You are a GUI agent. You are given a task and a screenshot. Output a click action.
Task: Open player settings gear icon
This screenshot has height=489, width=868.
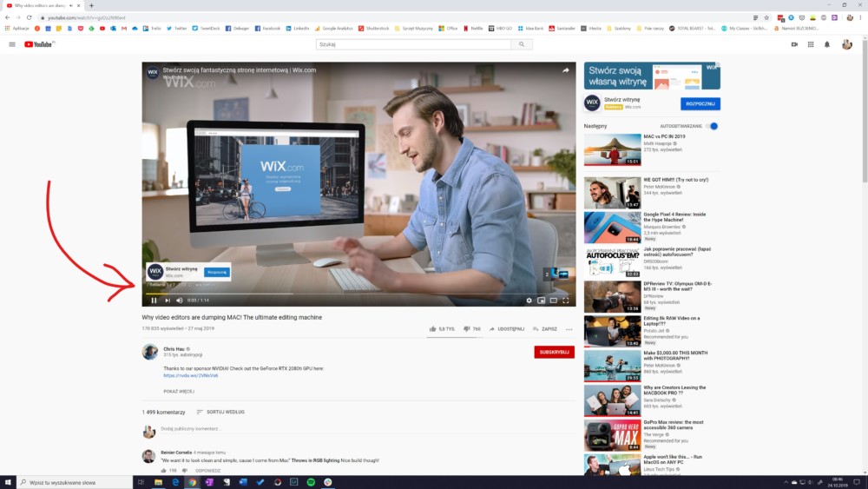529,301
